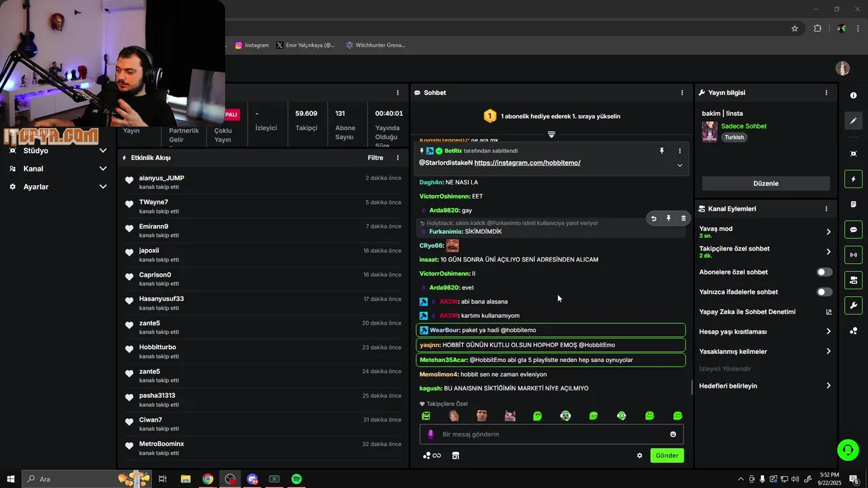Click the green Gönder button

pos(667,455)
